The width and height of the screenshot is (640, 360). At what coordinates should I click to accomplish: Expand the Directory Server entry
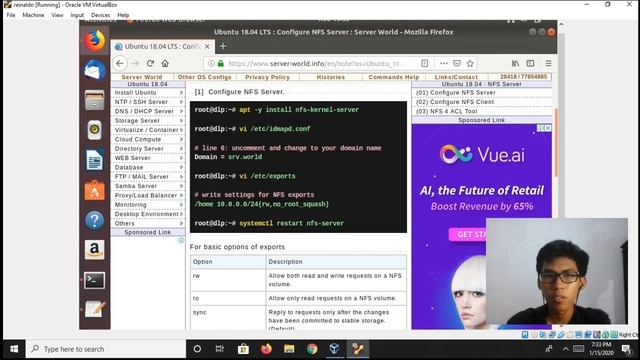click(x=148, y=149)
